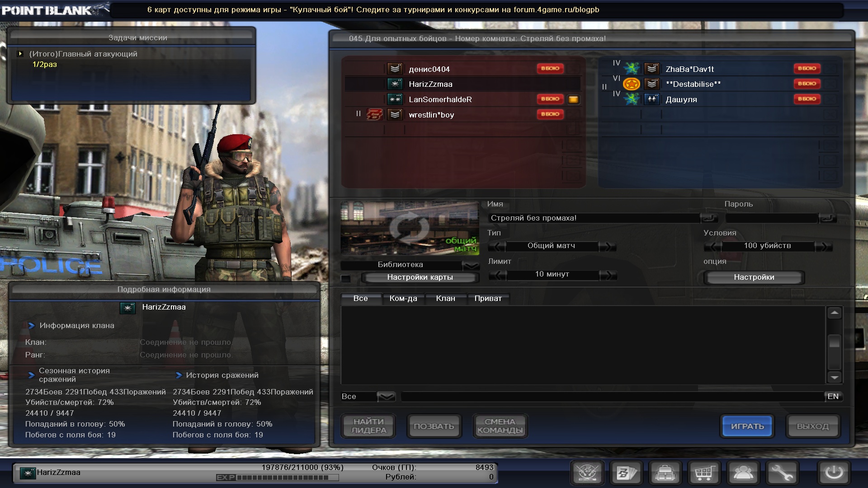Click the chat scrollbar down arrow

[x=835, y=377]
